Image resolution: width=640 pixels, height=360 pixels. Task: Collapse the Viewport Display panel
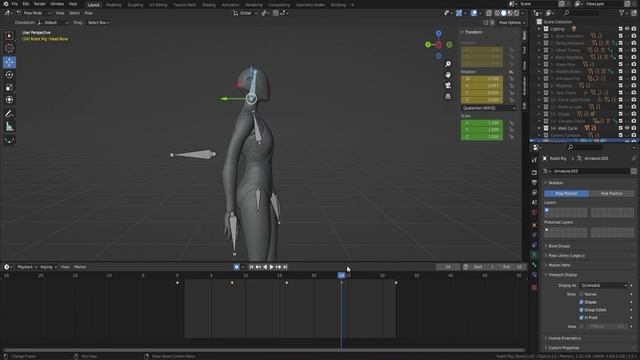click(x=562, y=275)
